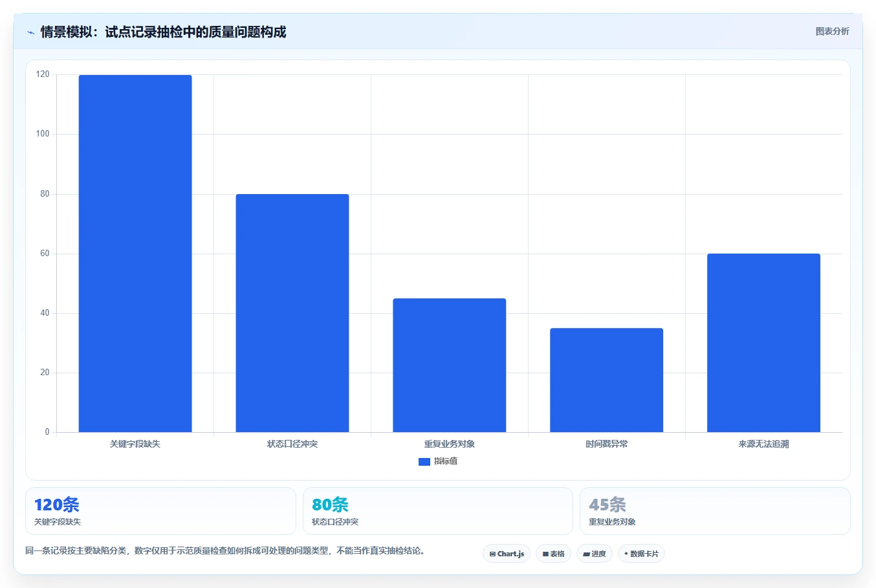Click the 重复业务对象 bar in the chart

450,365
